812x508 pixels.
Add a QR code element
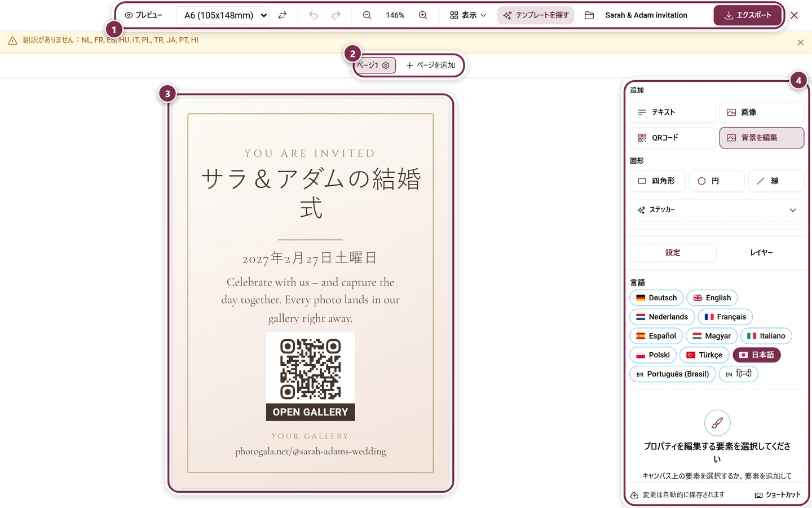coord(672,138)
